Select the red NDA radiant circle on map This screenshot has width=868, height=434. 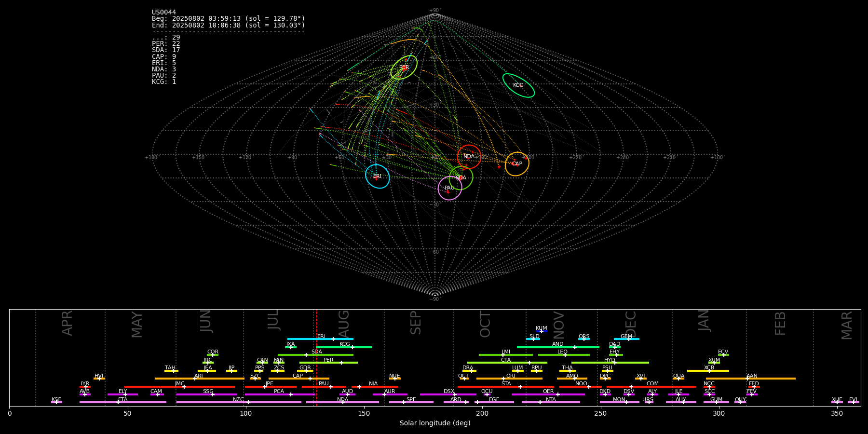(x=469, y=156)
